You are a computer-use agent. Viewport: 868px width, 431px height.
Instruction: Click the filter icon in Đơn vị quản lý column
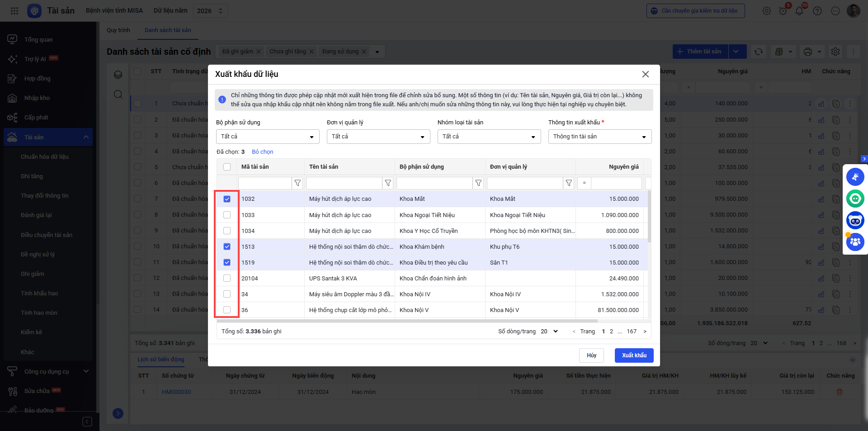569,183
